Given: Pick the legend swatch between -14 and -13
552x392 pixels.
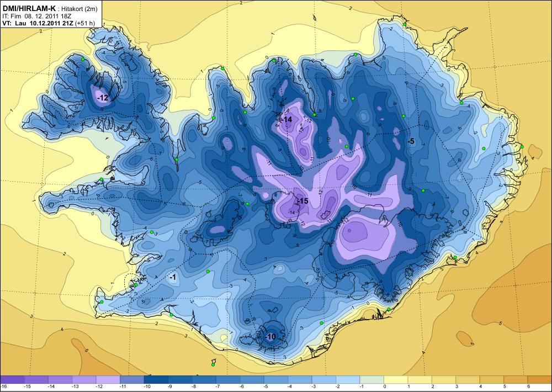Looking at the screenshot, I should point(61,379).
